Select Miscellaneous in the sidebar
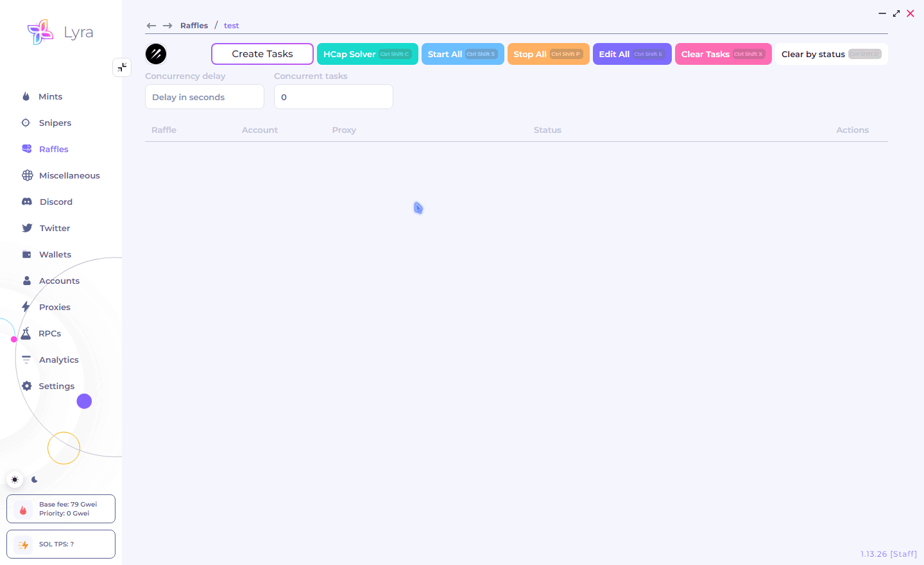The image size is (924, 565). (69, 175)
